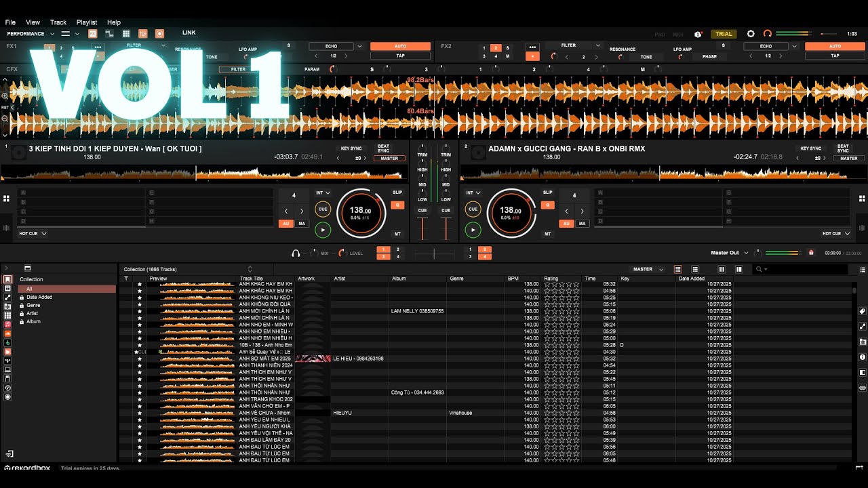This screenshot has width=868, height=488.
Task: Open the File menu
Action: tap(10, 22)
